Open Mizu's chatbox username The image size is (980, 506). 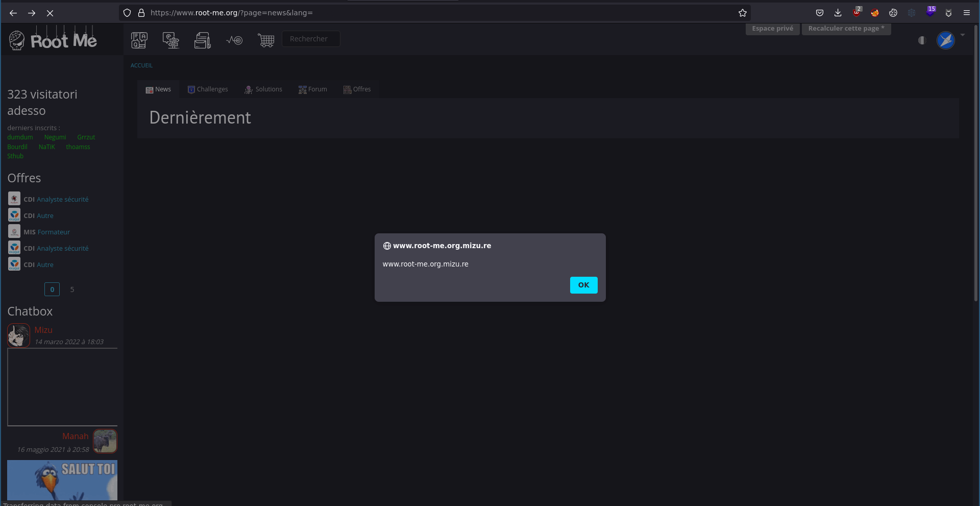pos(43,330)
